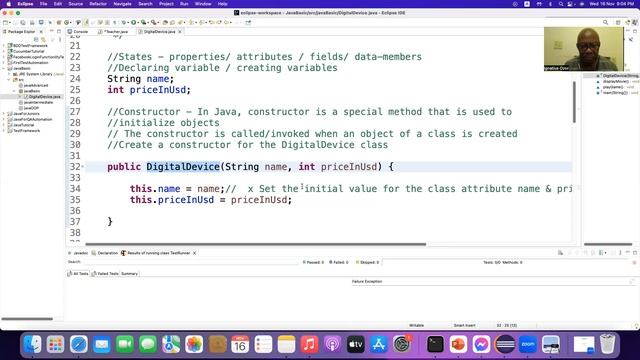Viewport: 640px width, 360px height.
Task: Close the Results of running class TestRunner tab
Action: tap(195, 253)
